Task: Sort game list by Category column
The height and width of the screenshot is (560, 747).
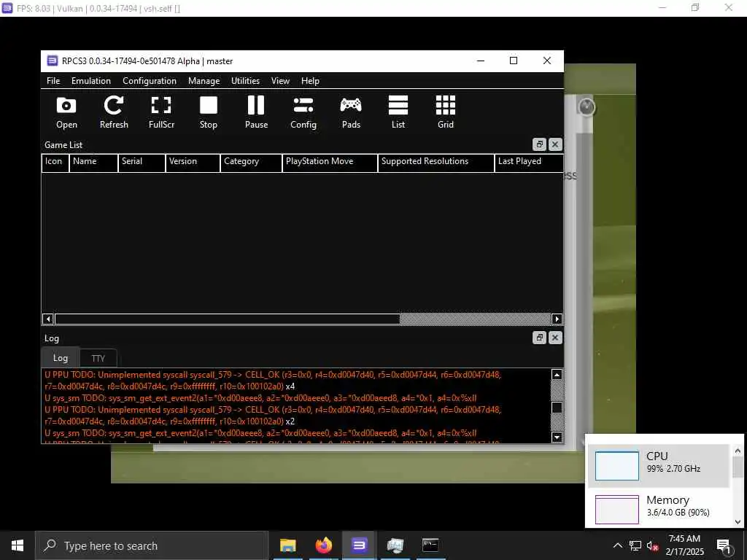Action: pyautogui.click(x=252, y=162)
